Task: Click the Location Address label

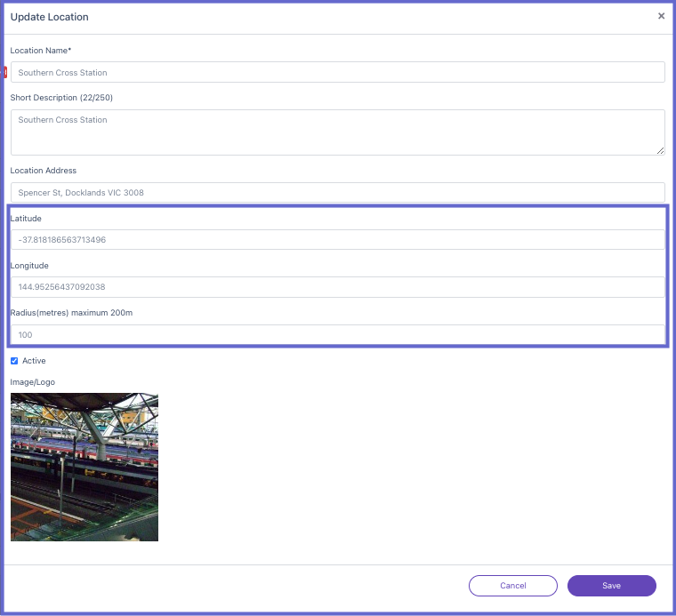Action: point(43,170)
